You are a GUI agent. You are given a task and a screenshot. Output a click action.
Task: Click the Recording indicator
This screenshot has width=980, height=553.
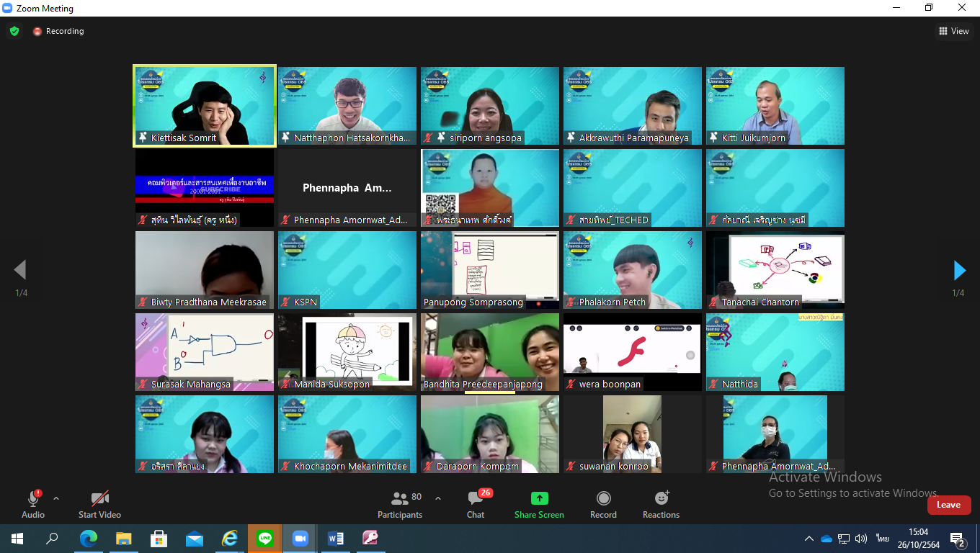[x=58, y=31]
